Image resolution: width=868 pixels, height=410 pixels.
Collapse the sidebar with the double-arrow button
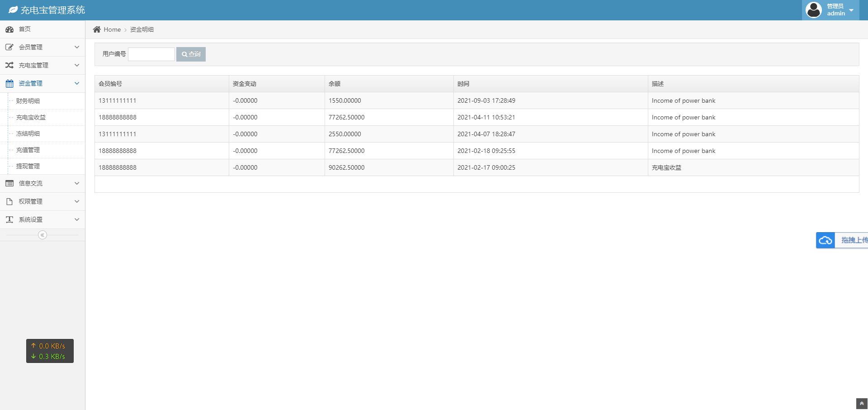[42, 235]
